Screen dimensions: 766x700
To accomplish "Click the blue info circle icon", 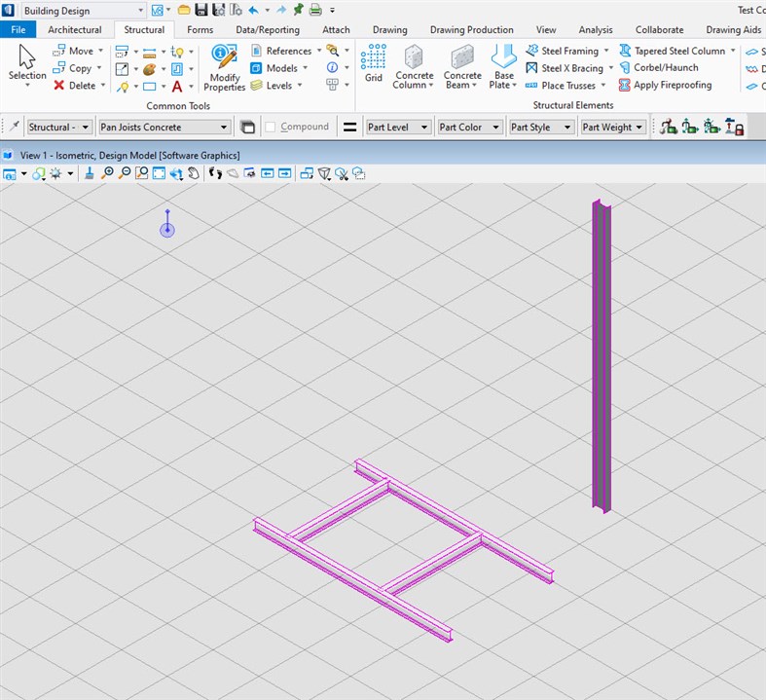I will 332,67.
